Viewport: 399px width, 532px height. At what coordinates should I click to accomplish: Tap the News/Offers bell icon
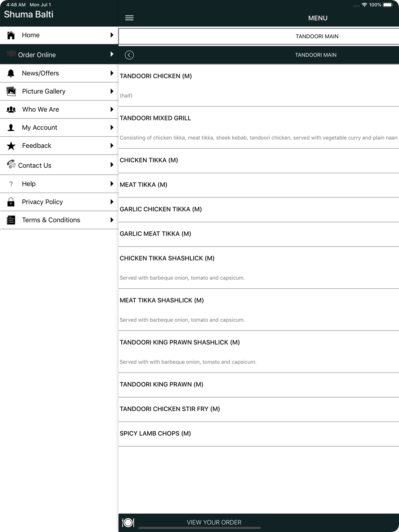click(11, 73)
